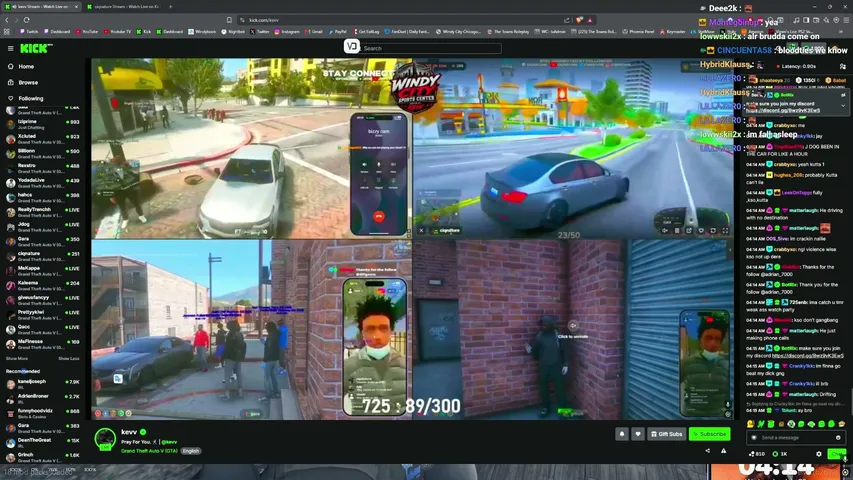The width and height of the screenshot is (853, 480).
Task: Open Jdog channel in following list
Action: click(42, 227)
